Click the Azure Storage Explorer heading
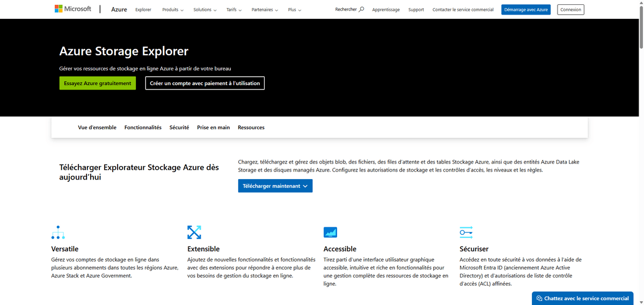 coord(124,51)
